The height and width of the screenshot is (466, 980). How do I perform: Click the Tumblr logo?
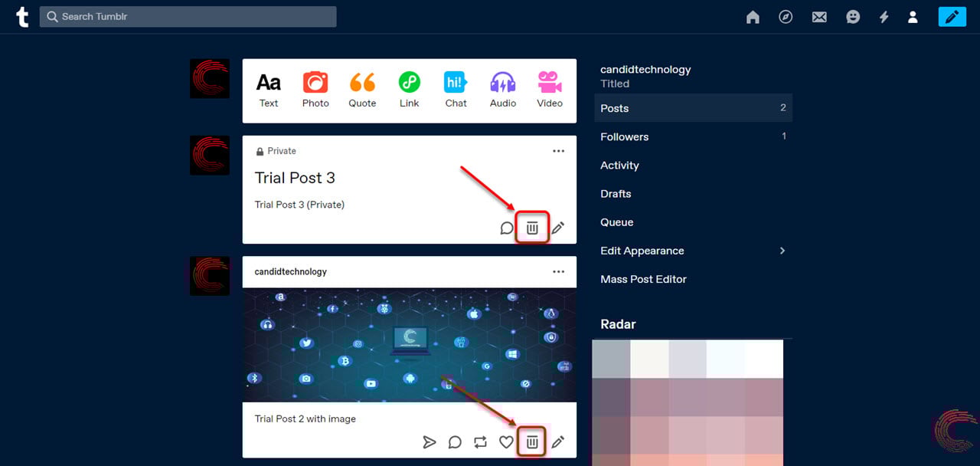coord(22,17)
